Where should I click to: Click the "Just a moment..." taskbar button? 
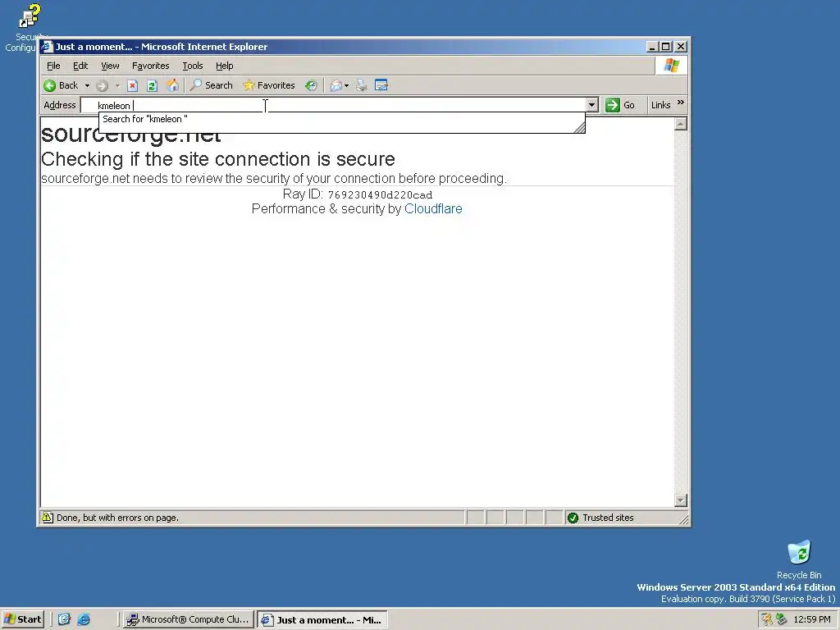click(322, 620)
